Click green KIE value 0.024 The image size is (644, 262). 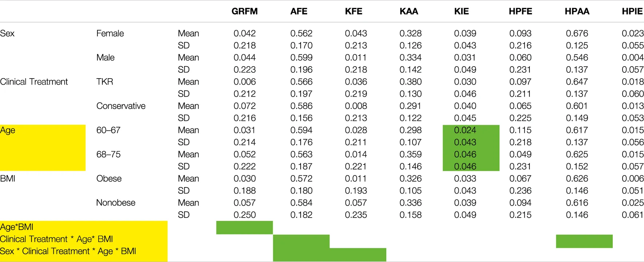(x=465, y=130)
